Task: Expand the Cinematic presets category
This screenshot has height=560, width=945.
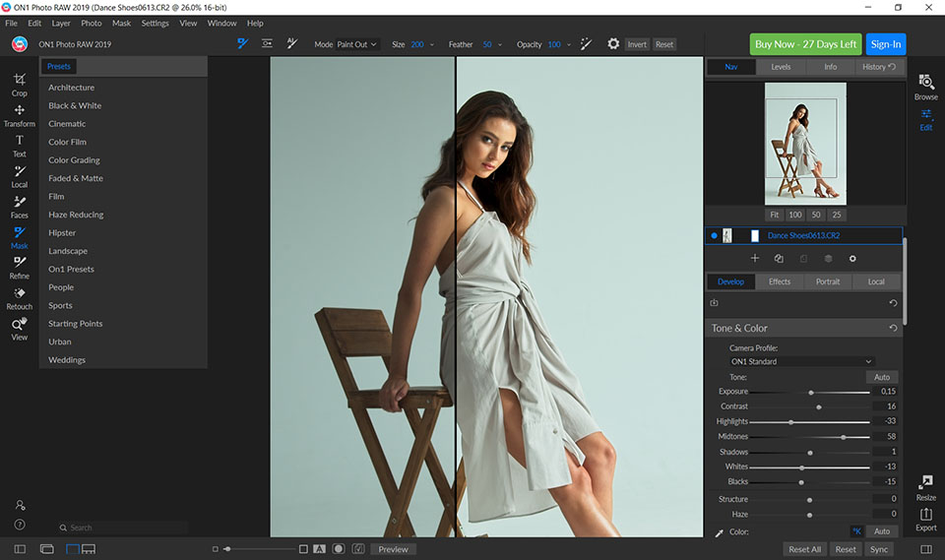Action: (x=67, y=124)
